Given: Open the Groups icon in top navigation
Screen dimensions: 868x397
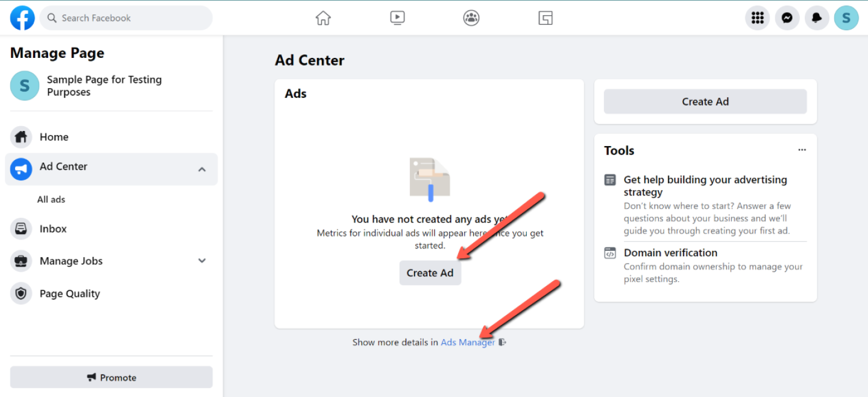Looking at the screenshot, I should (471, 18).
